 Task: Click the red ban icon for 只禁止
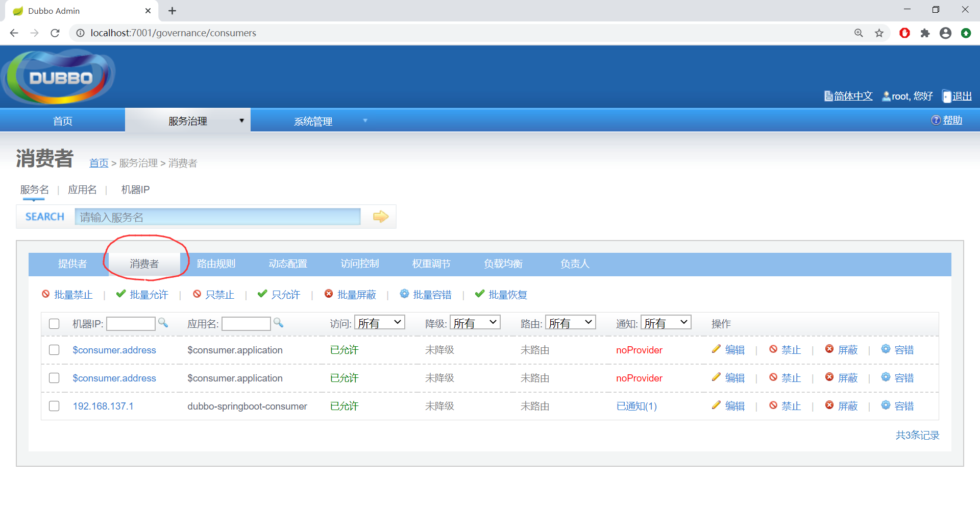[x=197, y=294]
